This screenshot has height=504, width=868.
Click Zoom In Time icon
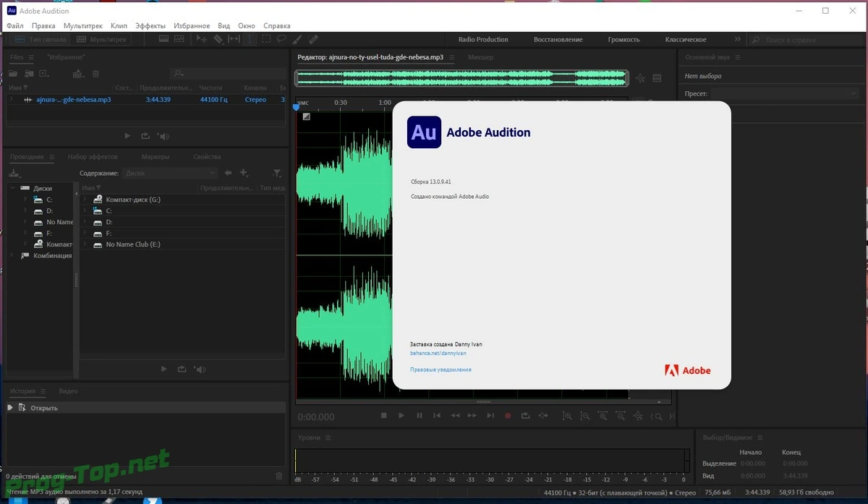(603, 415)
